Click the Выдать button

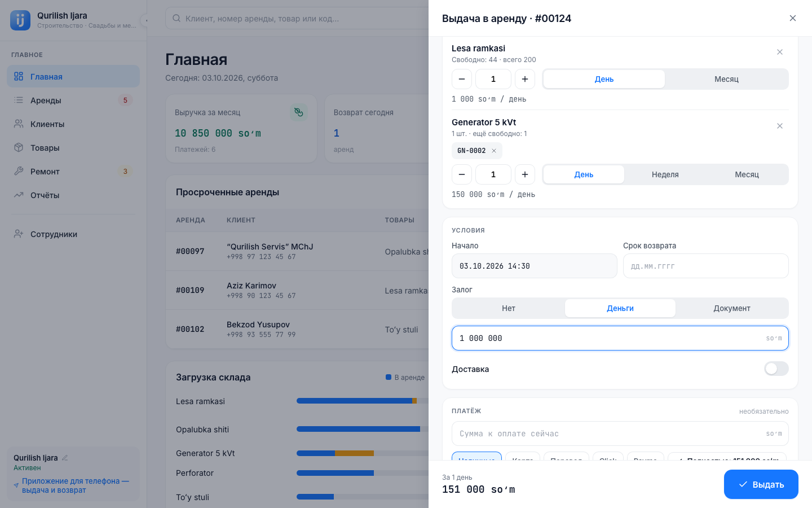click(761, 484)
